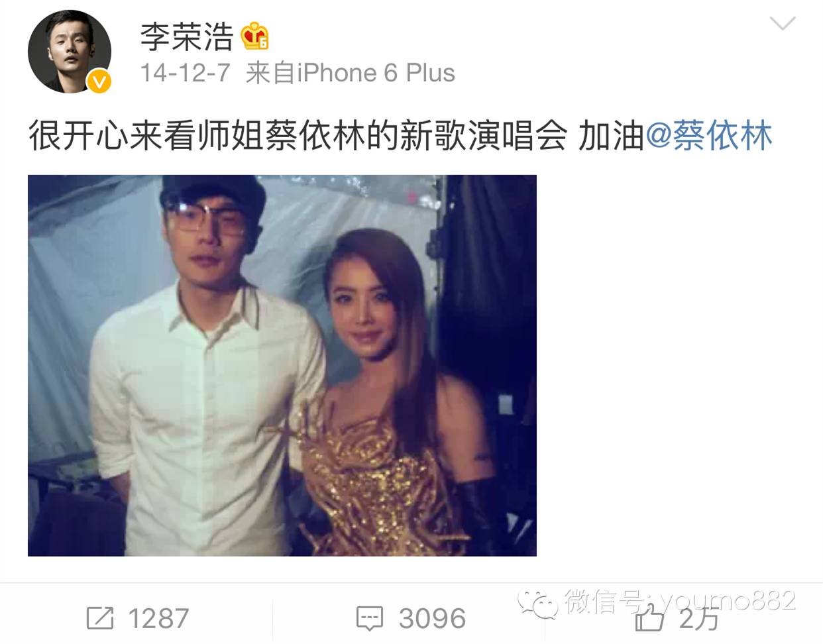Tap the 2万 likes count
This screenshot has width=823, height=644.
coord(699,619)
